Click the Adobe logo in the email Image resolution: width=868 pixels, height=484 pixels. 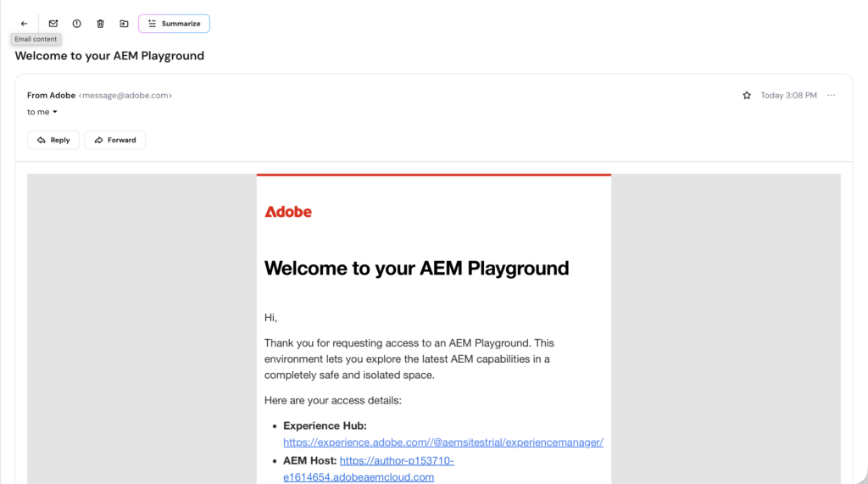(288, 212)
